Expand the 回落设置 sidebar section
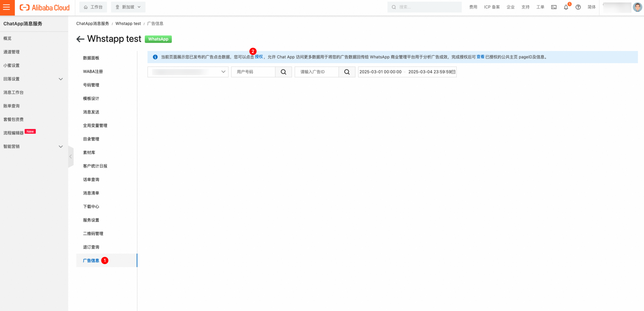Viewport: 644px width, 311px height. [x=34, y=79]
